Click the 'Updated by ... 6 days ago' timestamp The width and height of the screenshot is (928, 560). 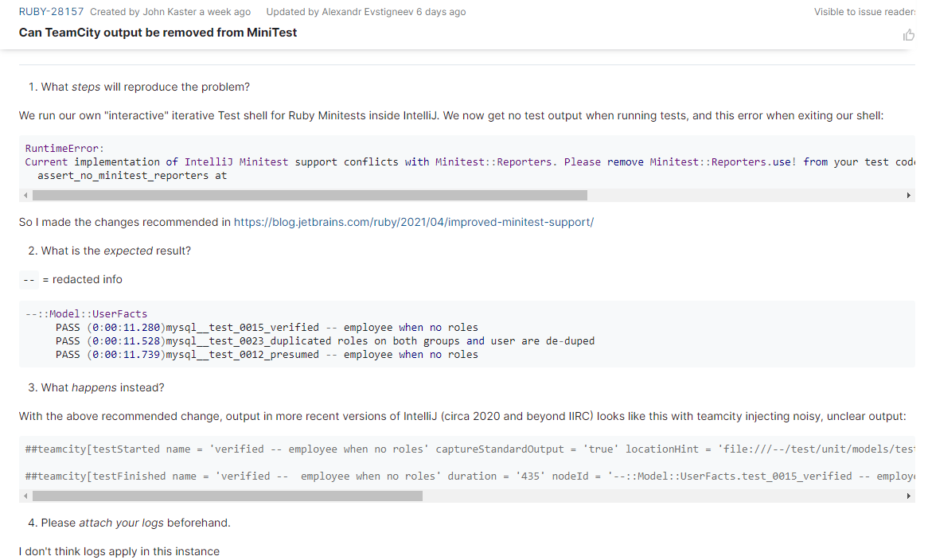pos(366,12)
